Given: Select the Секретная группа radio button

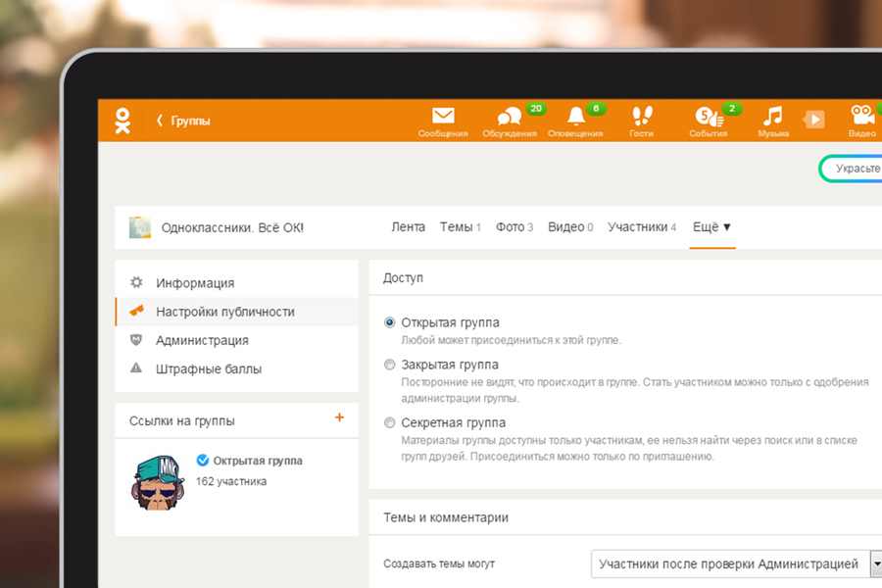Looking at the screenshot, I should [x=390, y=423].
